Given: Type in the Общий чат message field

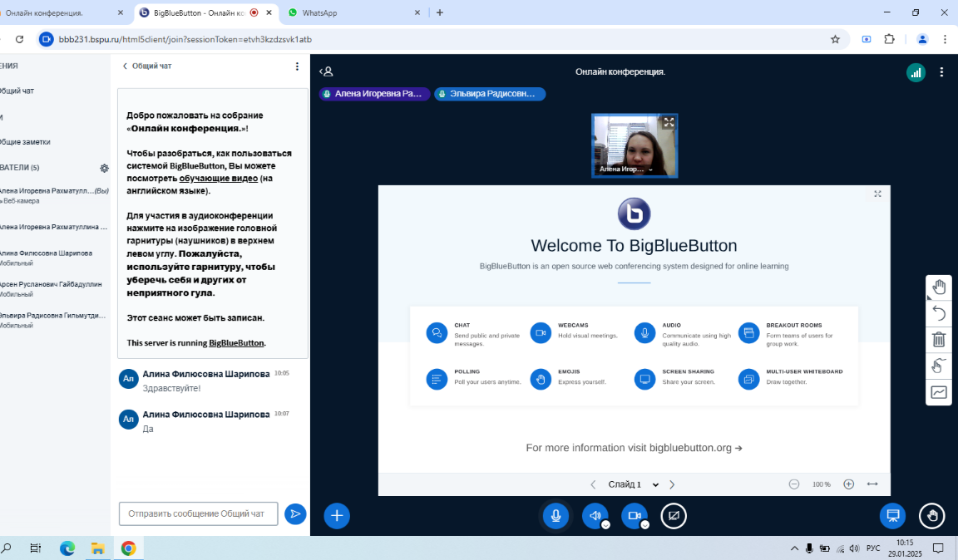Looking at the screenshot, I should point(198,513).
